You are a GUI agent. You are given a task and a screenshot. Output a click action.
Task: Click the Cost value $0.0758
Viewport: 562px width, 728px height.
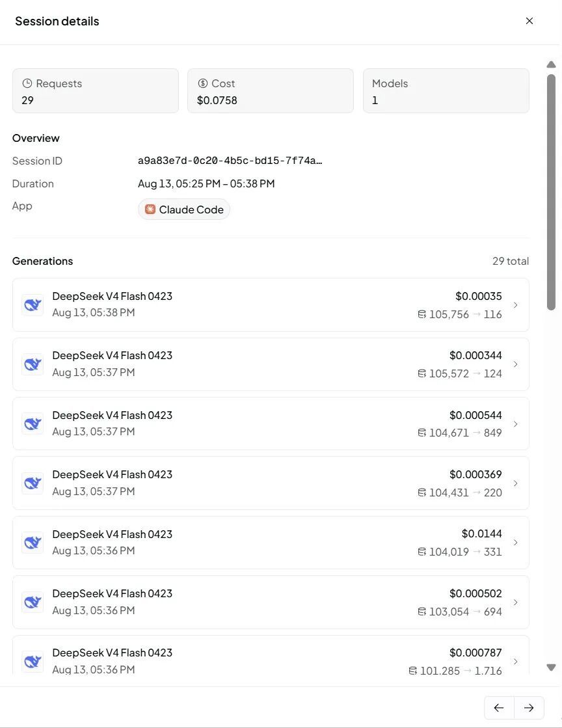click(x=217, y=100)
